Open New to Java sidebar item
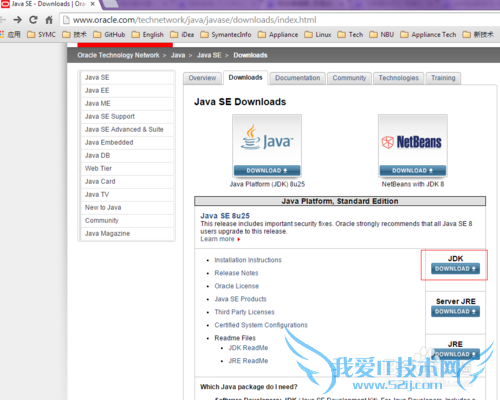The image size is (500, 400). tap(127, 208)
